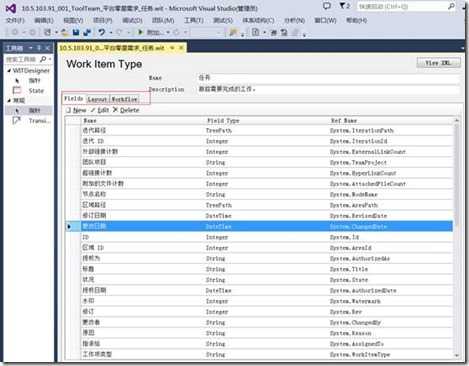
Task: Select the System.Watermark row
Action: 259,301
